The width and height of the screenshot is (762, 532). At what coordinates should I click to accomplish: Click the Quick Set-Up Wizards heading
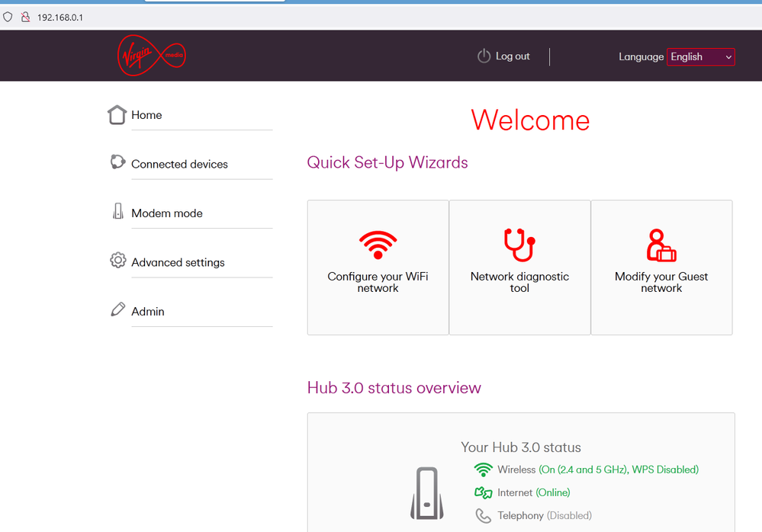(x=387, y=162)
